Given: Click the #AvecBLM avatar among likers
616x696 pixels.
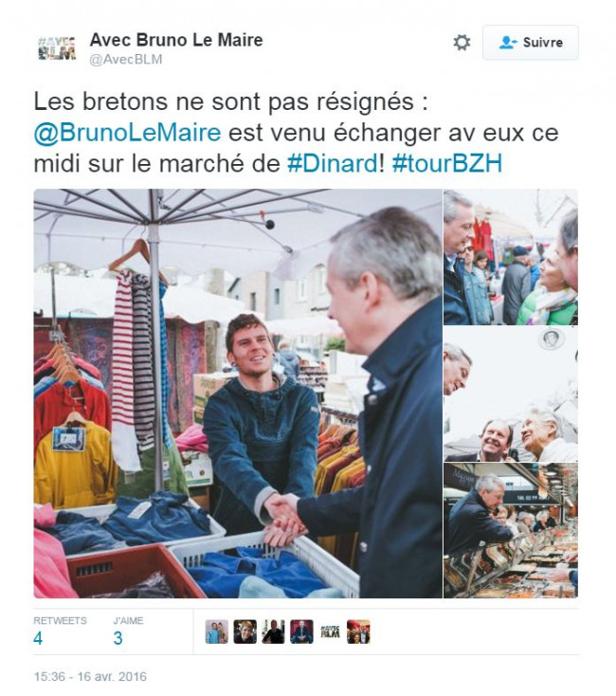Looking at the screenshot, I should pyautogui.click(x=330, y=632).
